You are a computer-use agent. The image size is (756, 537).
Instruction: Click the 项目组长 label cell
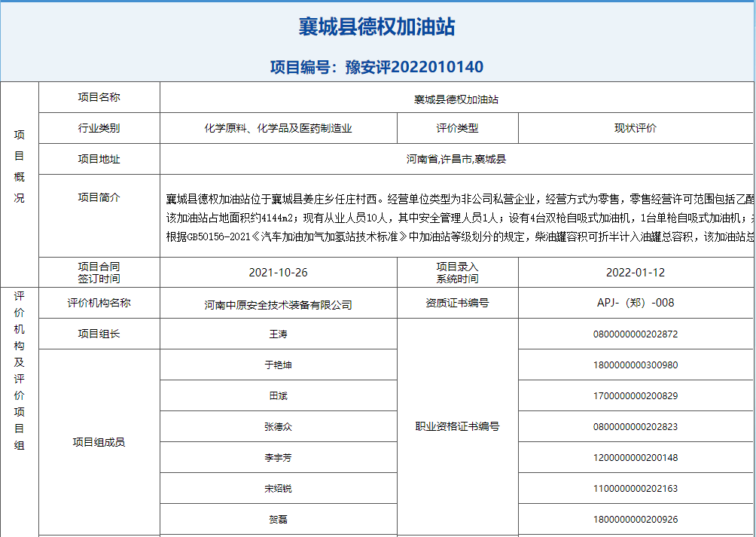(x=99, y=334)
